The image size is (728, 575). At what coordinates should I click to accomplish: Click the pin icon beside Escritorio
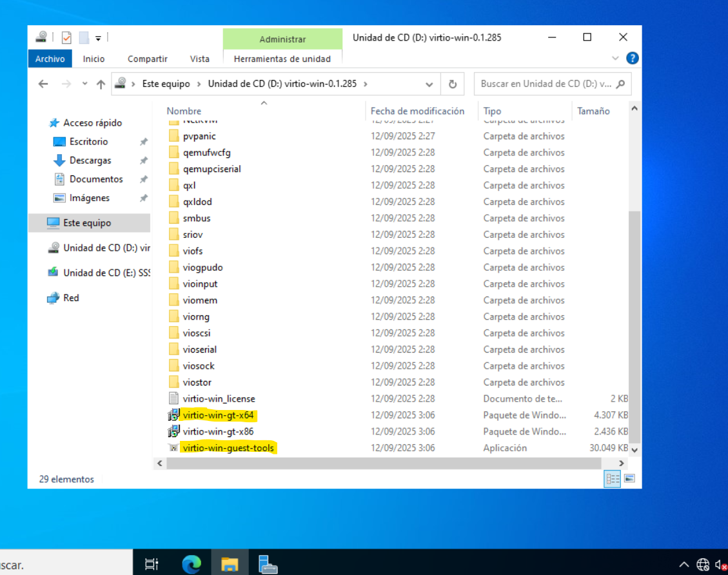(144, 142)
